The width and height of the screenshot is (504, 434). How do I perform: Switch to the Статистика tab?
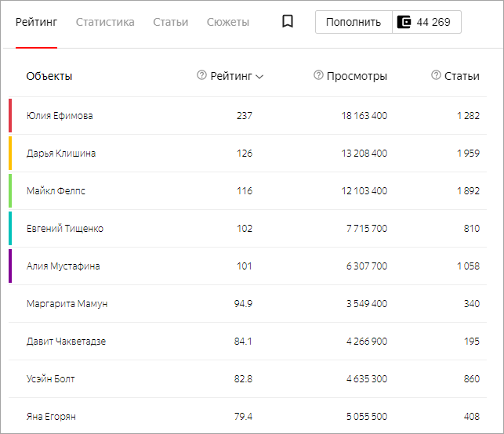click(105, 22)
